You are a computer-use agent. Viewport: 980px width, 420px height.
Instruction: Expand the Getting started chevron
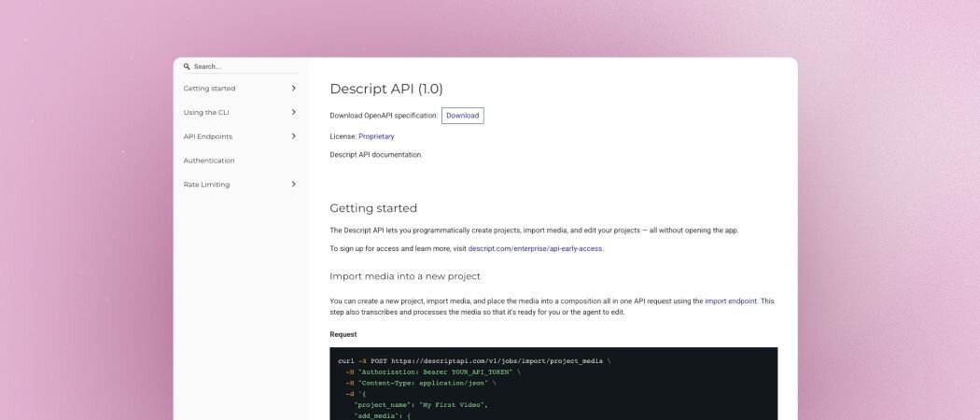click(293, 88)
